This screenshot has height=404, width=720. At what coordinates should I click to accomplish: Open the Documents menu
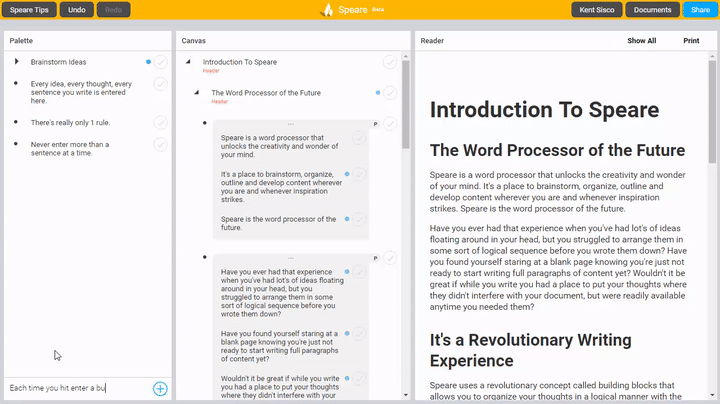(652, 10)
